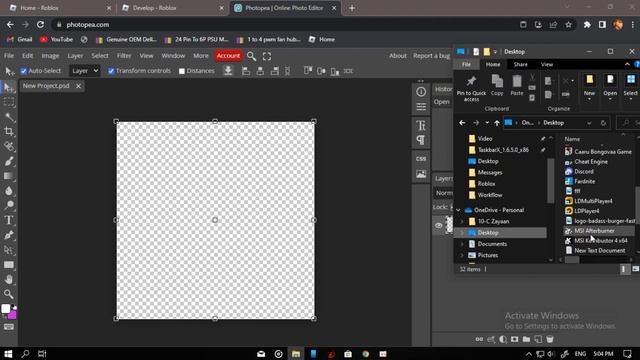The image size is (640, 360).
Task: Click the Explorer horizontal scrollbar thumb
Action: click(x=572, y=260)
